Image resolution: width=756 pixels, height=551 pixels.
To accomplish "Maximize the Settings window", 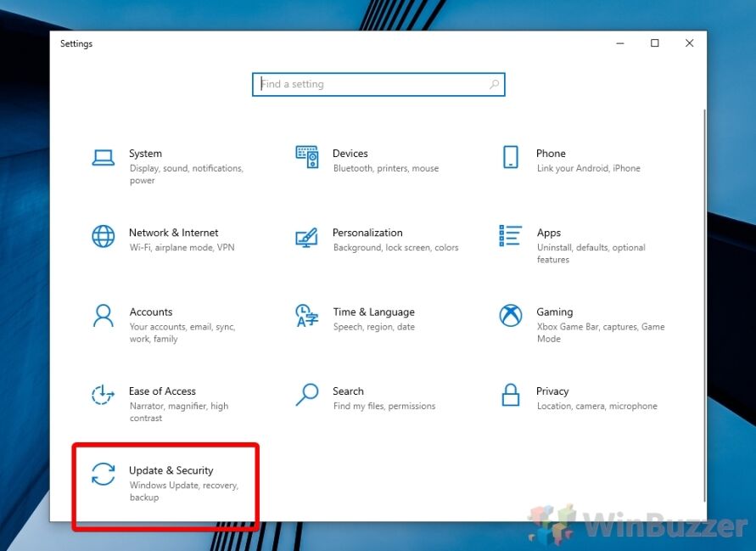I will click(655, 43).
